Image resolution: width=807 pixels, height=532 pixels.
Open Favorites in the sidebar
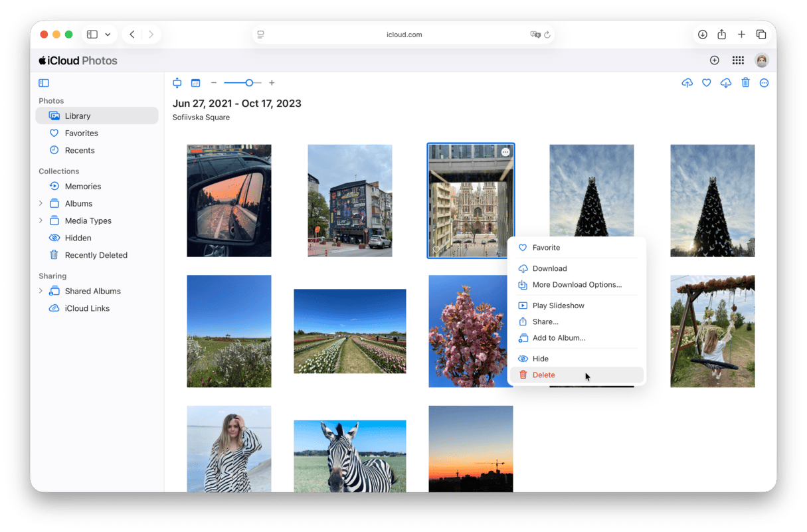point(81,133)
